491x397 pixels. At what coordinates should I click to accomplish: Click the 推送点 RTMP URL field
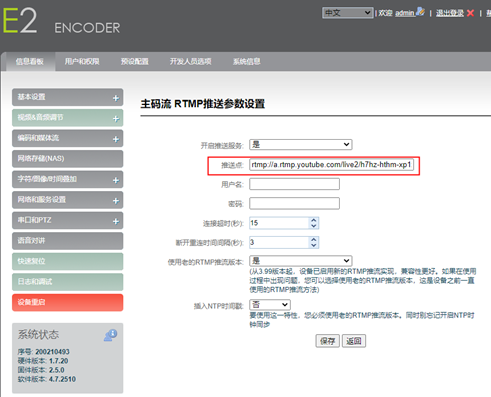coord(331,165)
